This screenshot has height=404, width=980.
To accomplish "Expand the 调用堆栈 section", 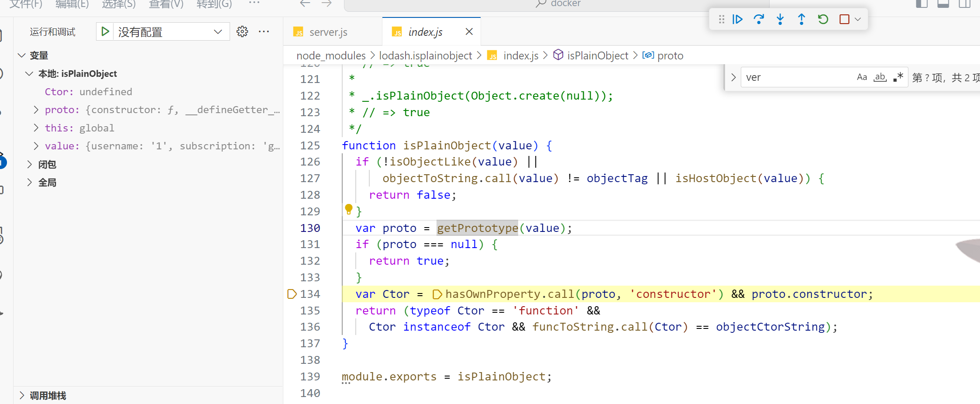I will (21, 395).
